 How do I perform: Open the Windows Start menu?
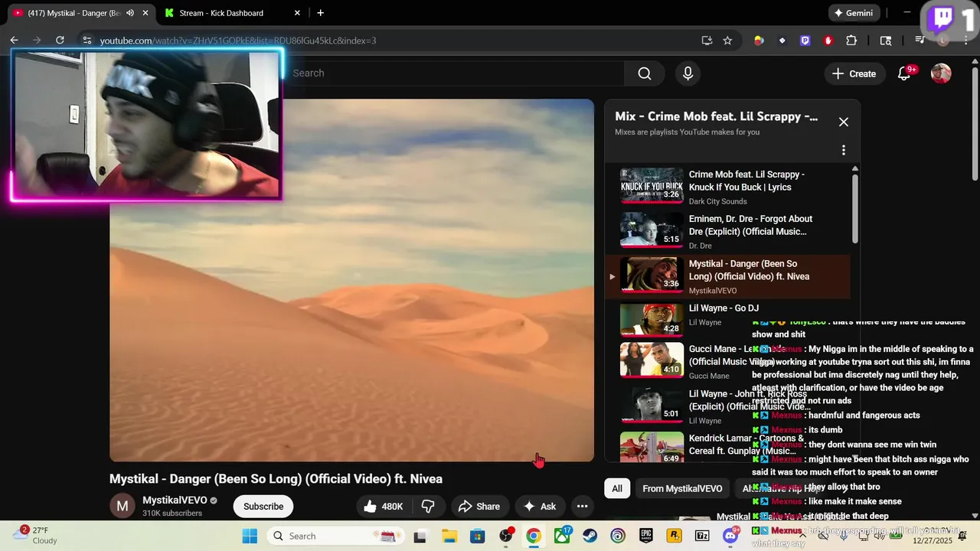[x=250, y=536]
